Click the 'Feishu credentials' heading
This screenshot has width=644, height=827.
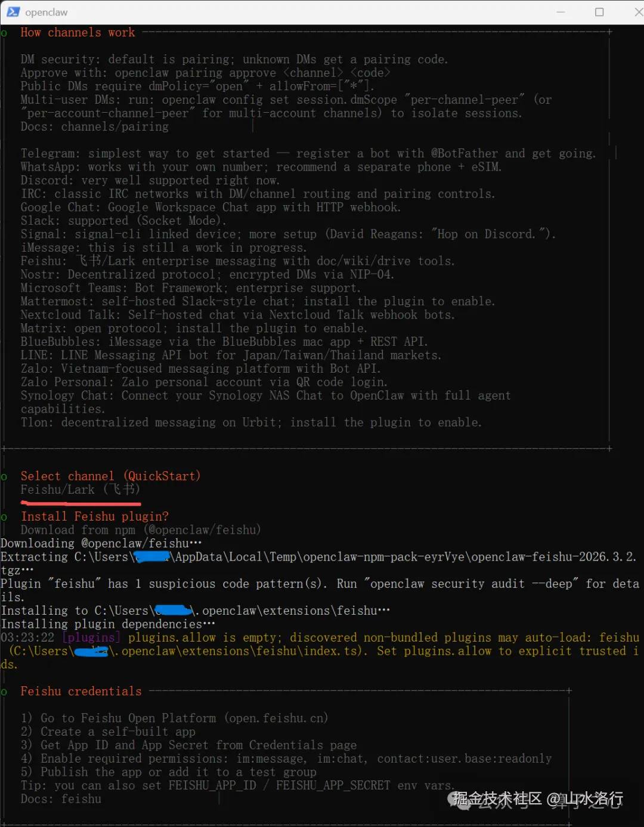[81, 691]
